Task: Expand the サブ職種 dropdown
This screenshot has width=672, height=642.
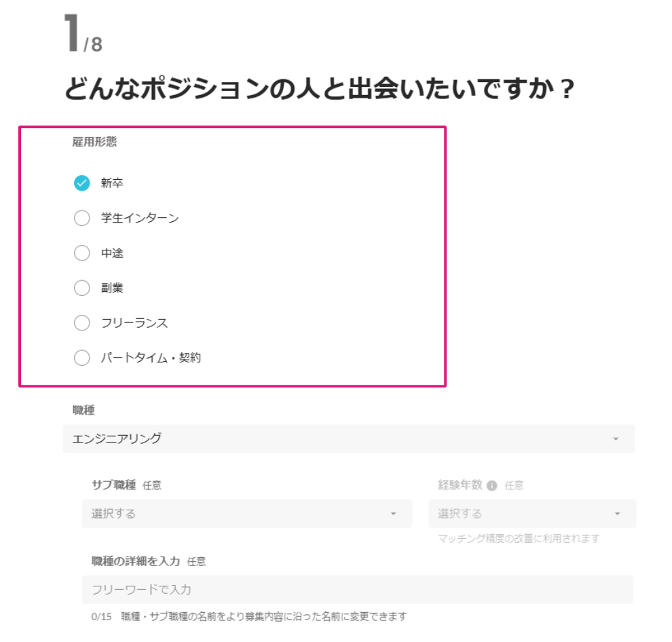Action: [x=246, y=514]
